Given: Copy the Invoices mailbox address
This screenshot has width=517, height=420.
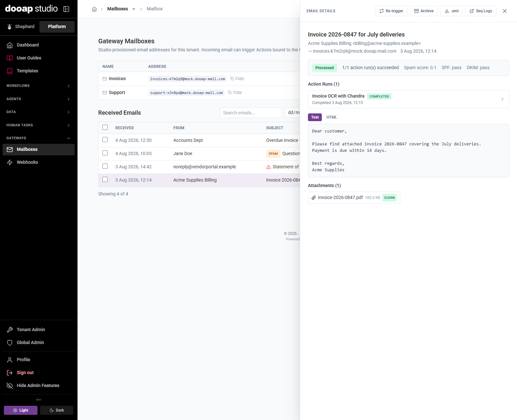Looking at the screenshot, I should click(x=237, y=79).
